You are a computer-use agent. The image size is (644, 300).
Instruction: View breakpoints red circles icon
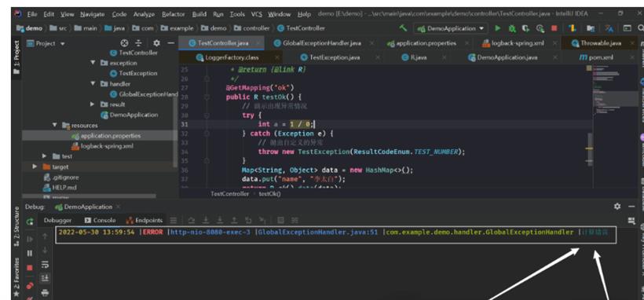30,286
